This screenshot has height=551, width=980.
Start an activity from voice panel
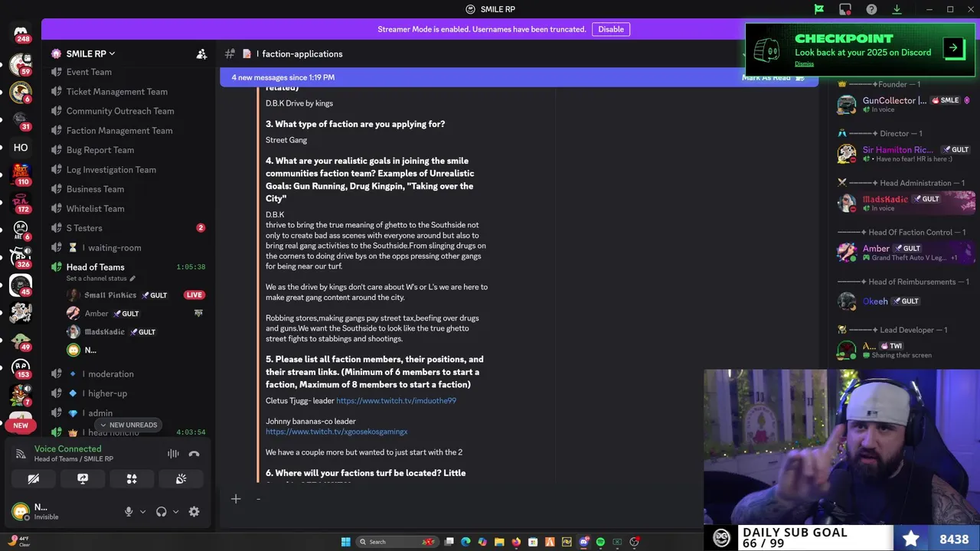(132, 479)
